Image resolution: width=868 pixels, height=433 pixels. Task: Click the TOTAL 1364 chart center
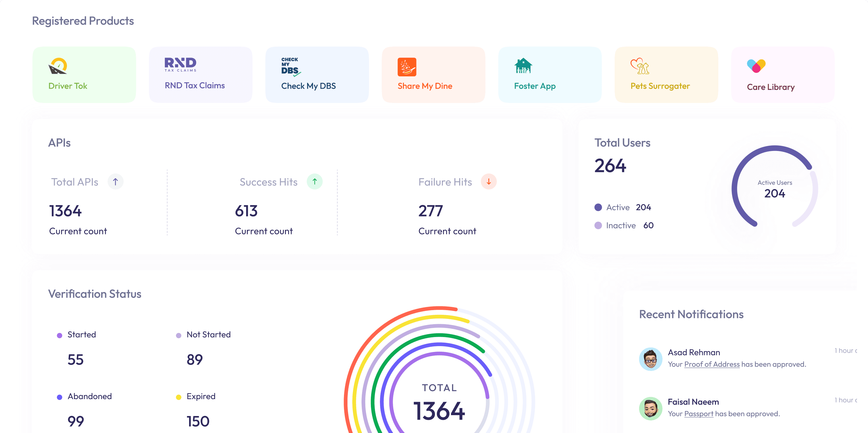tap(439, 402)
